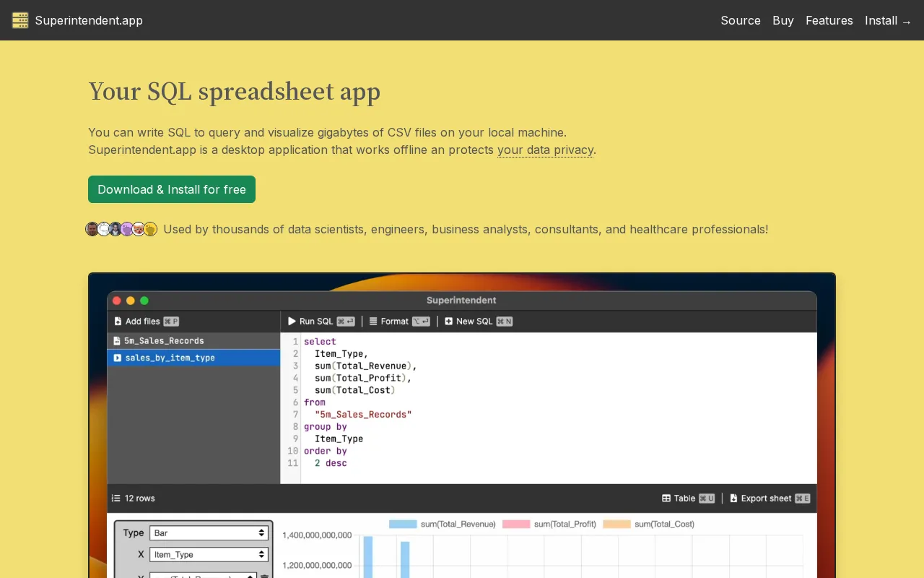This screenshot has height=578, width=924.
Task: Click the Format label in toolbar
Action: pos(395,322)
